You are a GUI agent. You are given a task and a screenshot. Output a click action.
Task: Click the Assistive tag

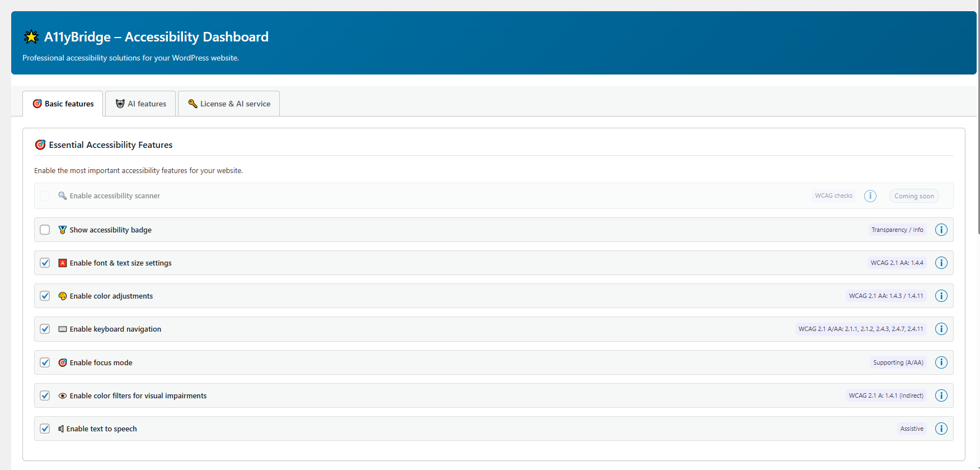(x=912, y=429)
